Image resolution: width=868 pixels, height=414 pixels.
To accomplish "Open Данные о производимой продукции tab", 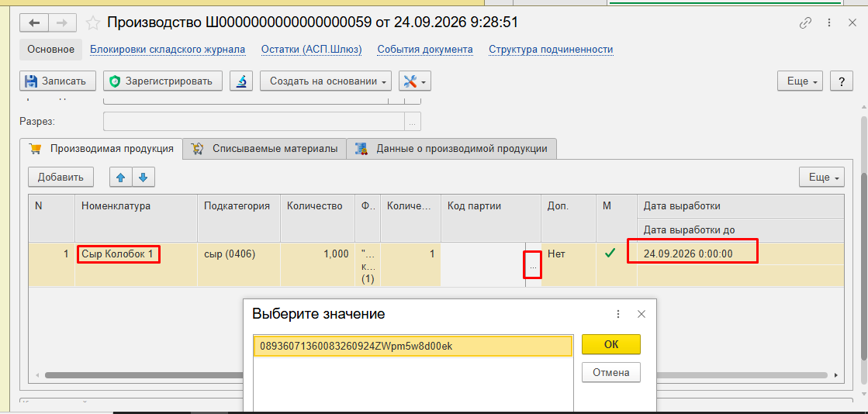I will click(x=451, y=148).
